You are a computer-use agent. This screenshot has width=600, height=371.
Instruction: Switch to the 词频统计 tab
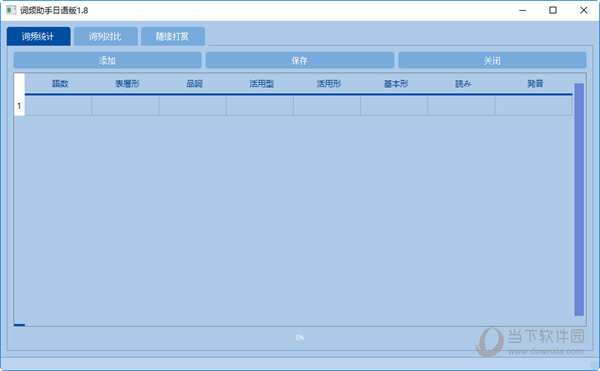[39, 36]
